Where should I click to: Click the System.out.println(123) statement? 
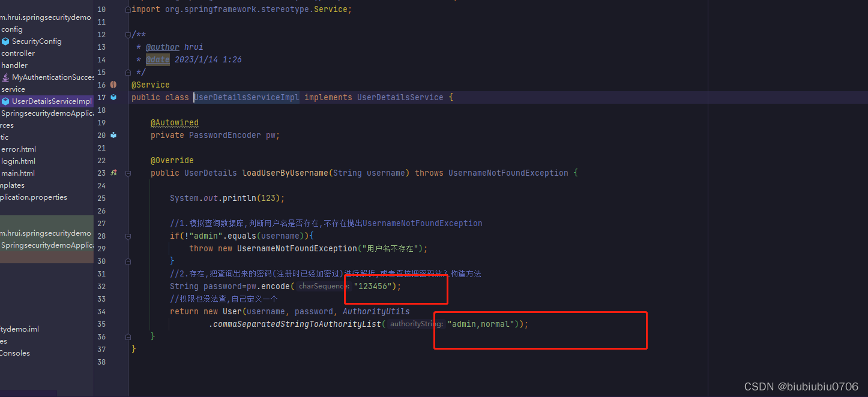tap(228, 198)
